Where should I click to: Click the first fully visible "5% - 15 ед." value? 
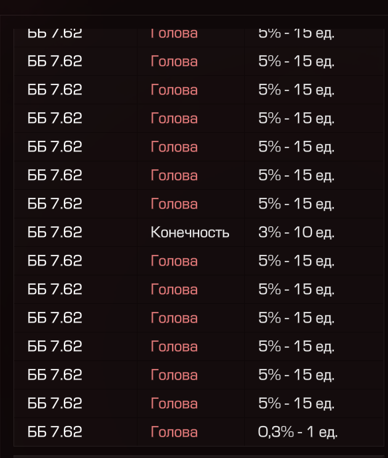tap(296, 61)
